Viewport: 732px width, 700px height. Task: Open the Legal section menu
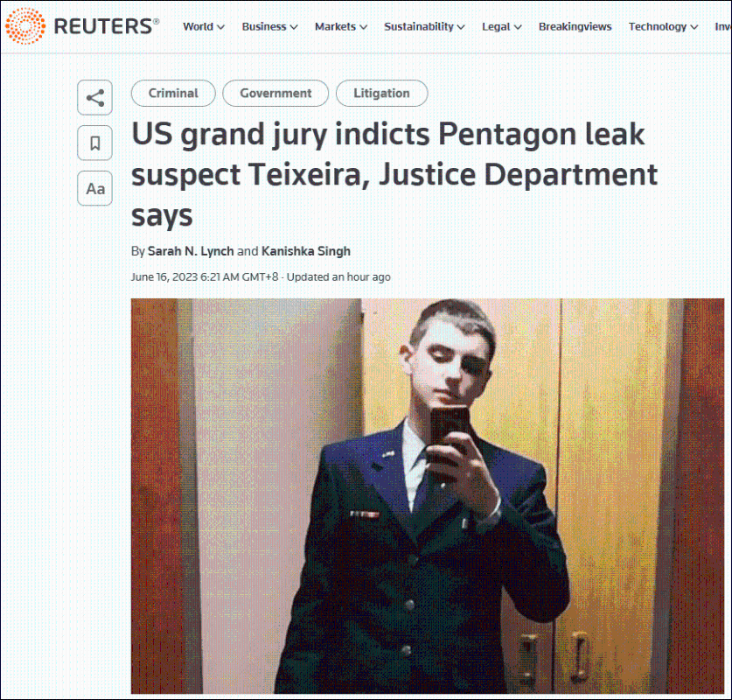(x=502, y=26)
